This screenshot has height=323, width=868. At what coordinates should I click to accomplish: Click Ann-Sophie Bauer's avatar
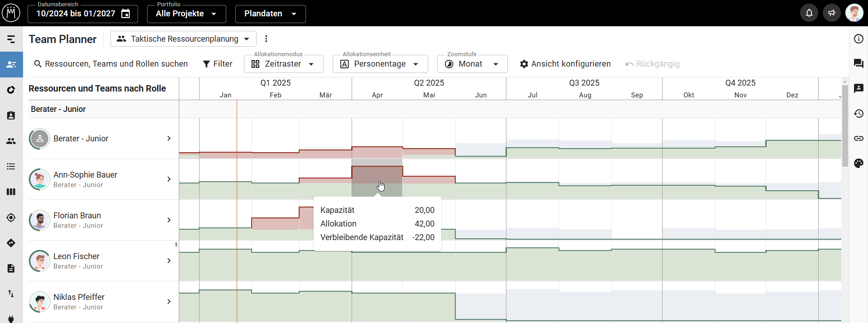(40, 179)
